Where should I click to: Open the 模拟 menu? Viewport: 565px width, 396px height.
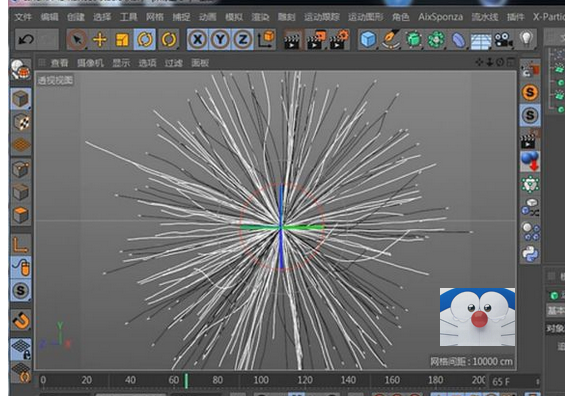233,17
